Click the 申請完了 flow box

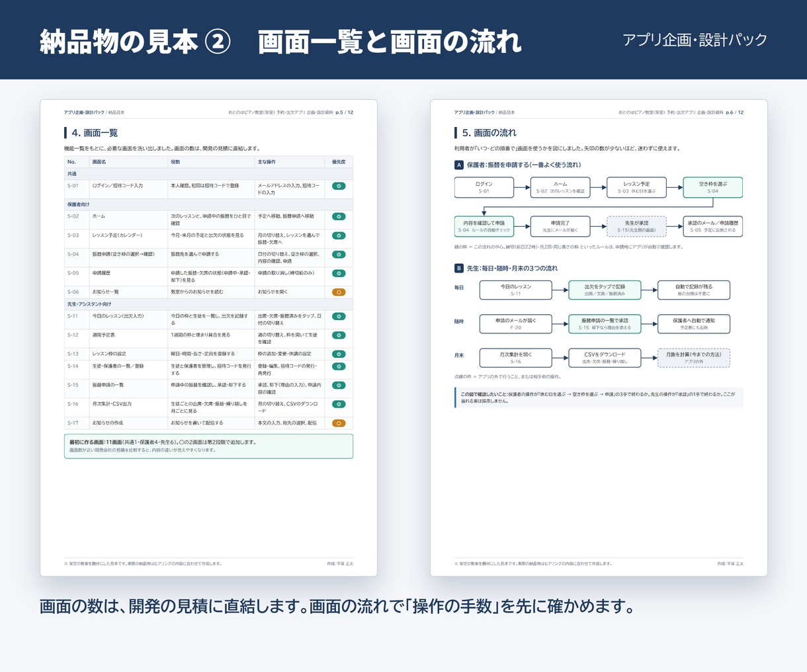560,226
